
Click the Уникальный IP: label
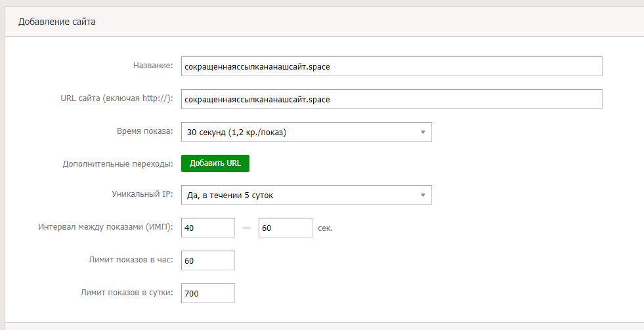click(x=140, y=194)
